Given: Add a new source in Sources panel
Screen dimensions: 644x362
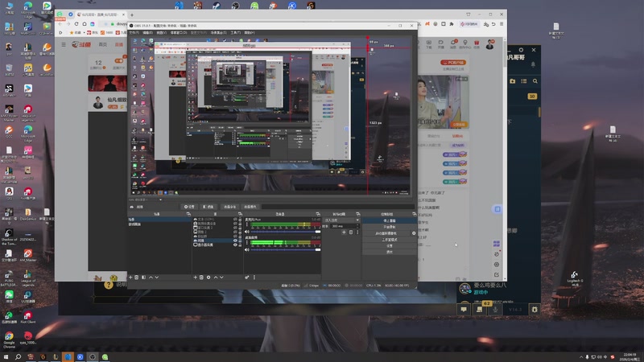Looking at the screenshot, I should [x=195, y=278].
